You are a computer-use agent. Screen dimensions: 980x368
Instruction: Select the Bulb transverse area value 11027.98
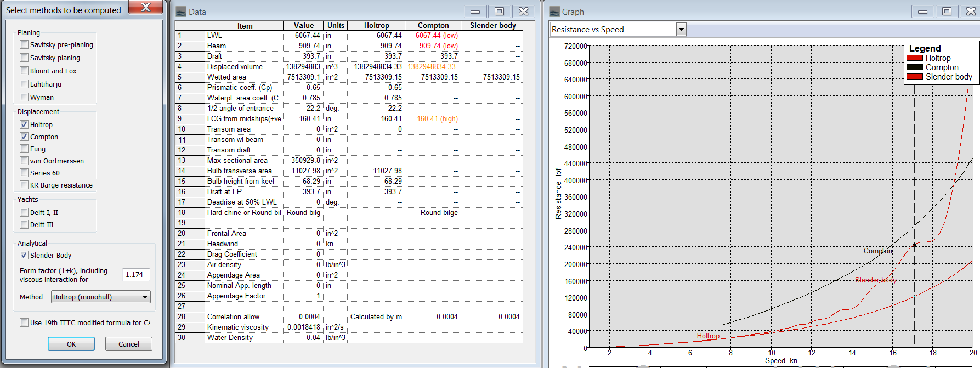pos(303,171)
